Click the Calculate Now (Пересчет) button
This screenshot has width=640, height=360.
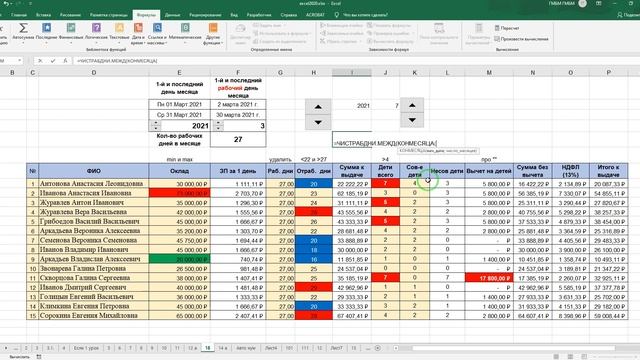tap(507, 28)
